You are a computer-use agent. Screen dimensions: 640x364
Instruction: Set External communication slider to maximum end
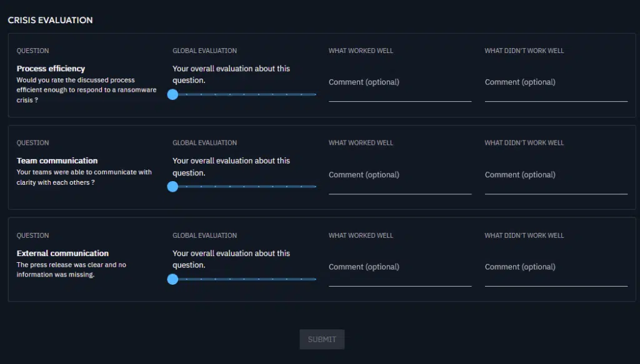[315, 279]
